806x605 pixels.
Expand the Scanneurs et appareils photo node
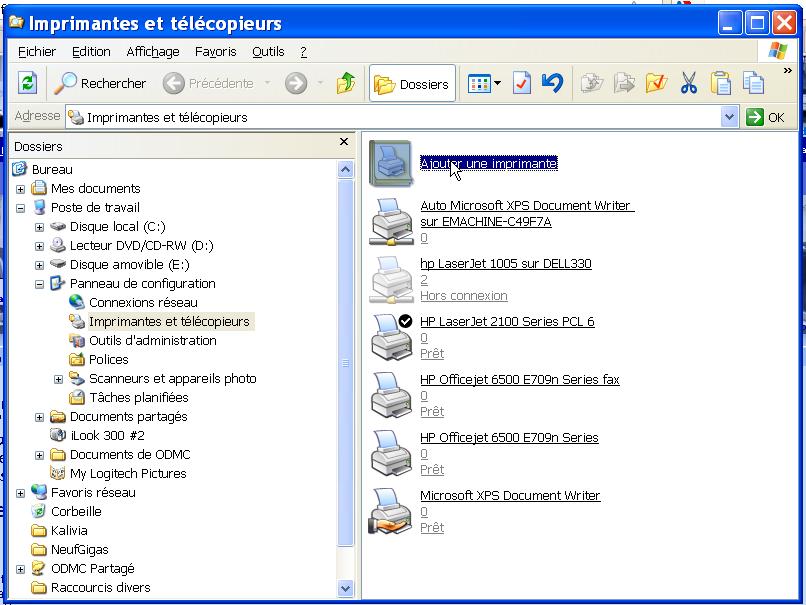pos(58,379)
